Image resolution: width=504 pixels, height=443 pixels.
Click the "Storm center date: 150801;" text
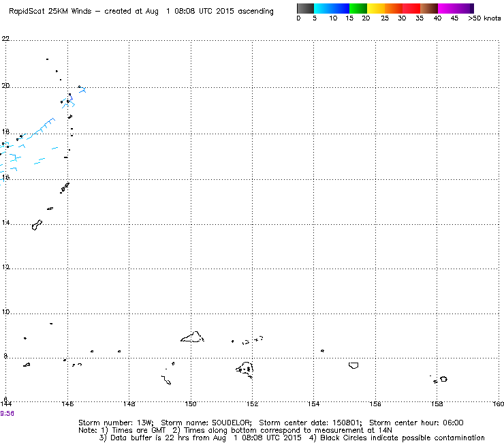[x=311, y=423]
